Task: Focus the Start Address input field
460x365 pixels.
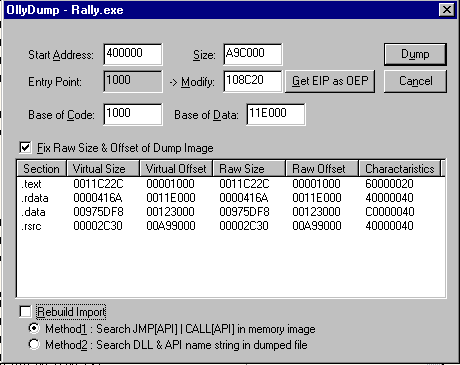Action: click(133, 54)
